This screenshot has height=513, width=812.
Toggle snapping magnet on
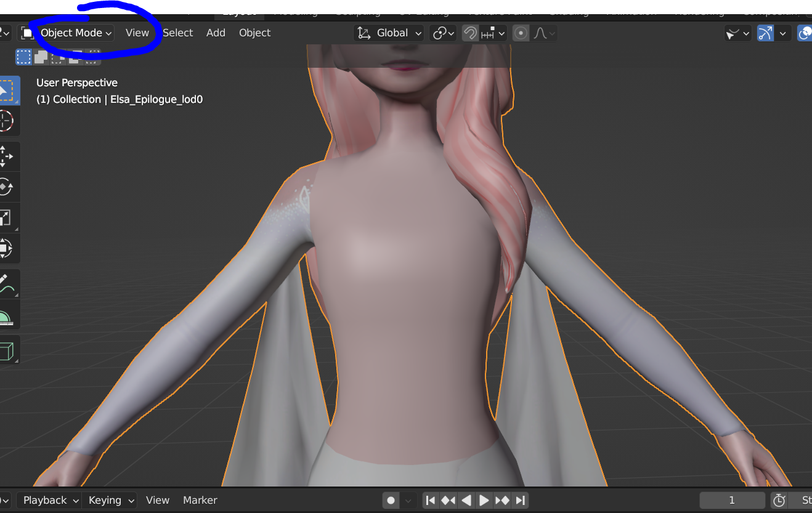(470, 33)
